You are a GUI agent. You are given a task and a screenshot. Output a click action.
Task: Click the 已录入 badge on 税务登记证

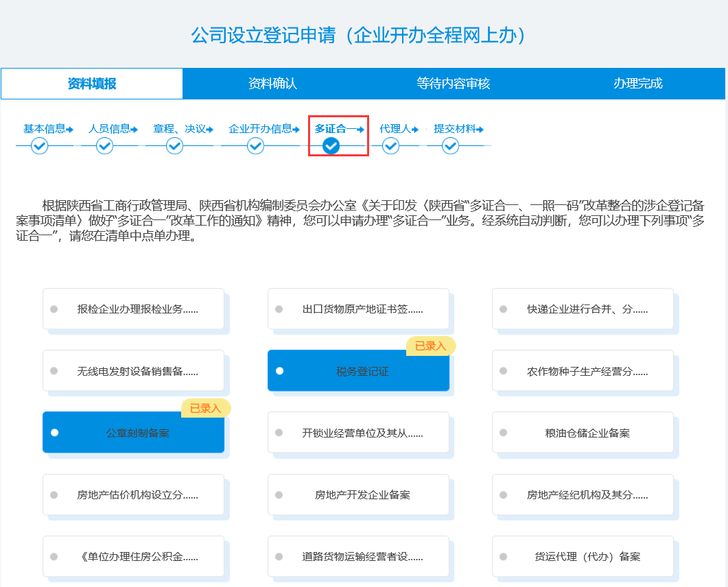(x=430, y=347)
